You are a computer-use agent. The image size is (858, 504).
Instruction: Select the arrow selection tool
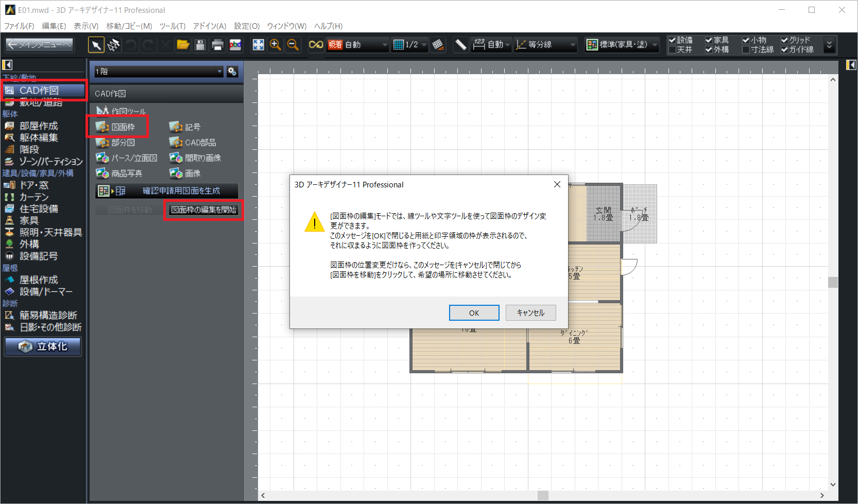tap(96, 45)
